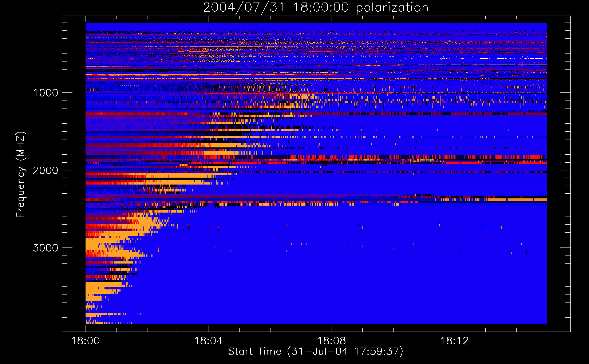Click the "2000" frequency tick label
The image size is (589, 364).
pyautogui.click(x=46, y=170)
